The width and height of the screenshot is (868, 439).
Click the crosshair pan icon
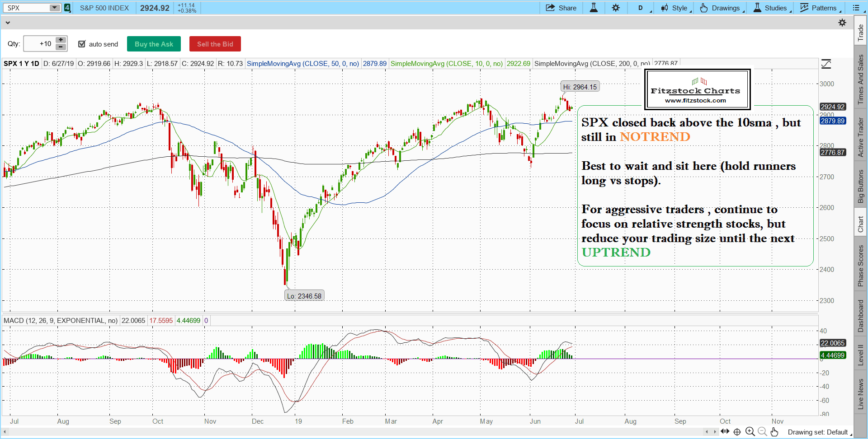pyautogui.click(x=737, y=432)
